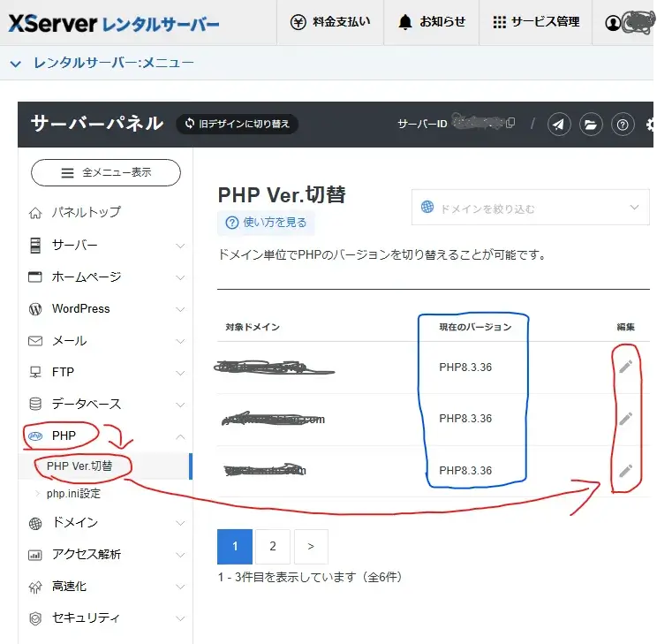This screenshot has height=644, width=657.
Task: Click the home icon beside パネルトップ
Action: tap(35, 213)
